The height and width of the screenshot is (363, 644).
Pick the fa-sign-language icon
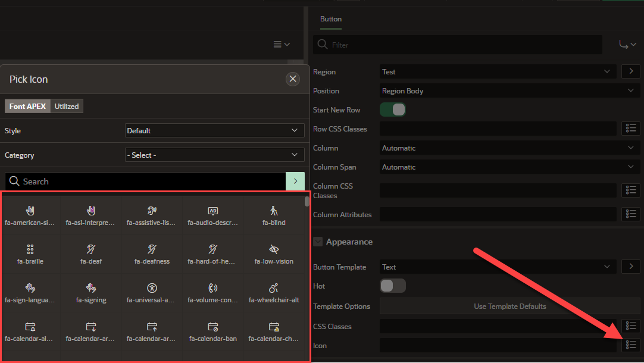(x=30, y=293)
